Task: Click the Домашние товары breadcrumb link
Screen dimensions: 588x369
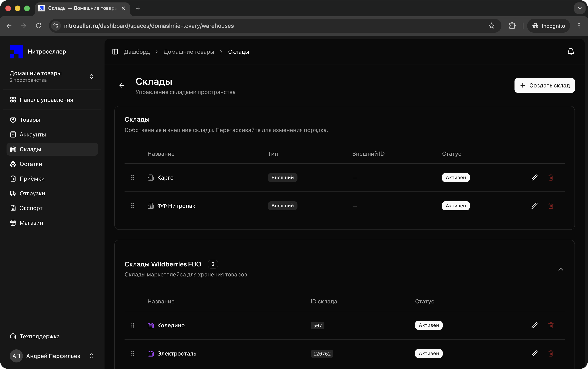Action: (188, 52)
